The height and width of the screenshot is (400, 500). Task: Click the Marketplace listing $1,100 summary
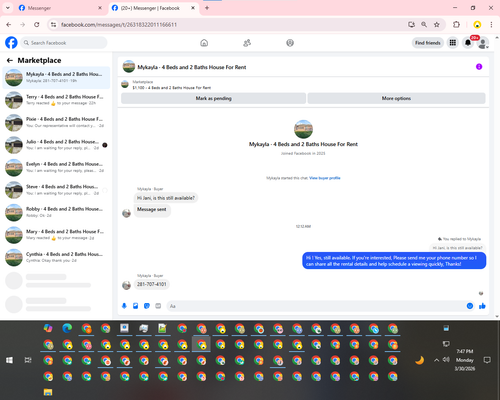[172, 88]
